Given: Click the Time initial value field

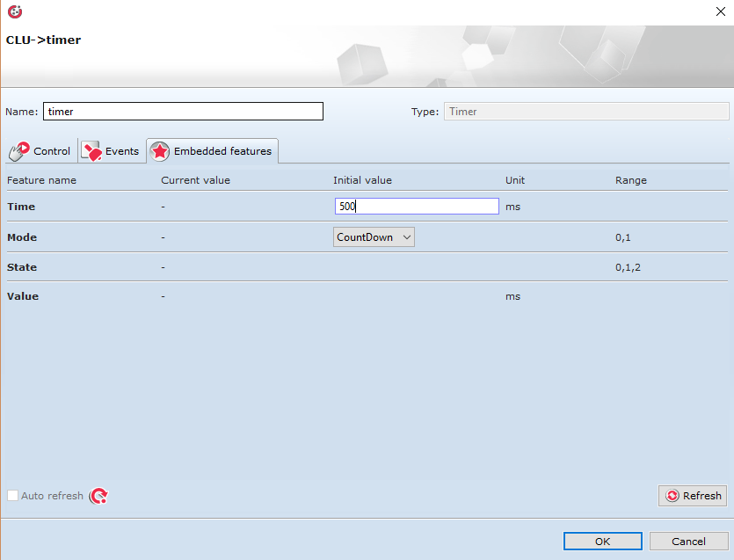Looking at the screenshot, I should point(417,207).
